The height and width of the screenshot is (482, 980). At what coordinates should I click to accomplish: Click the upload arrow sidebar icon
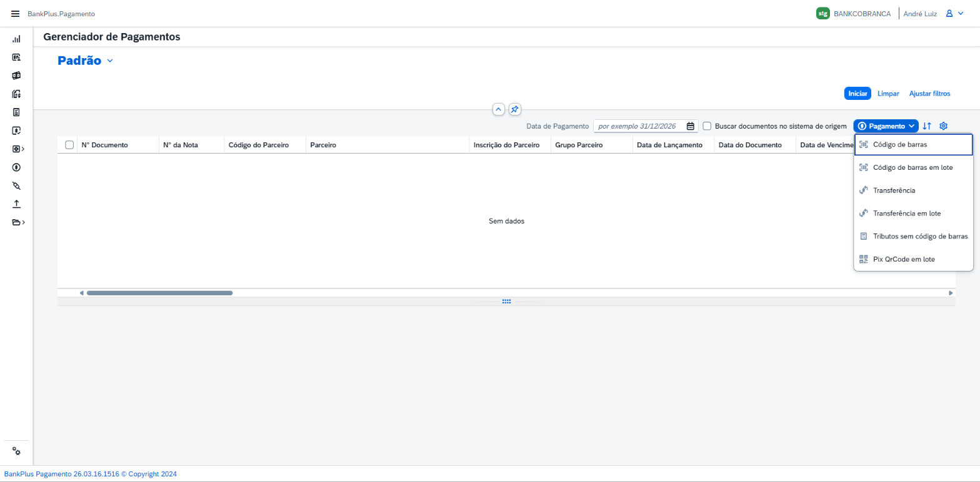[x=16, y=204]
